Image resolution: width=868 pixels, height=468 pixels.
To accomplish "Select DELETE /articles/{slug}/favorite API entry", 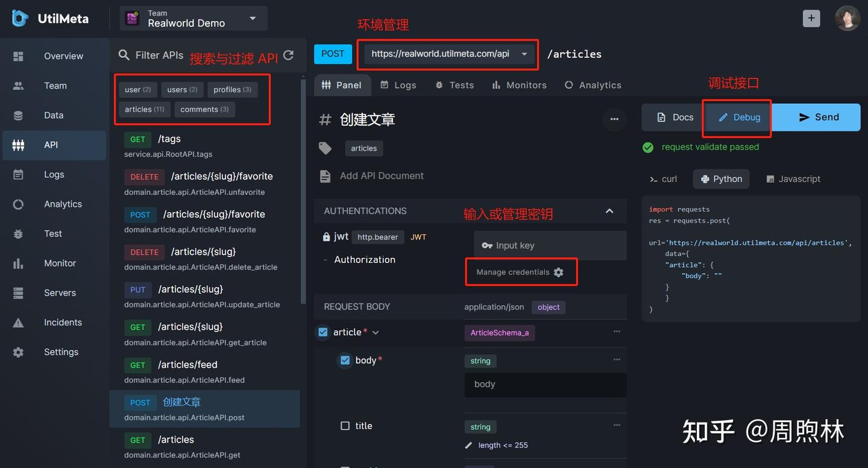I will (205, 183).
